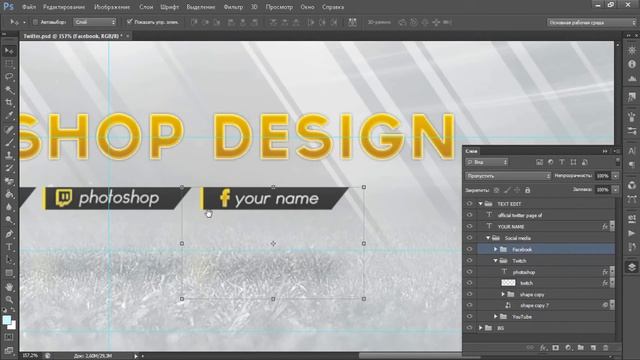The height and width of the screenshot is (360, 640).
Task: Hide the Facebook group
Action: point(469,249)
